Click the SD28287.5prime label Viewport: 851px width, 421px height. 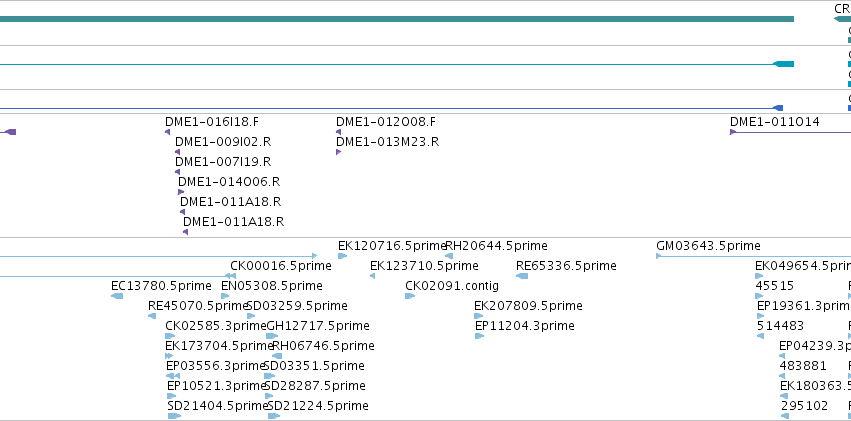pos(315,386)
